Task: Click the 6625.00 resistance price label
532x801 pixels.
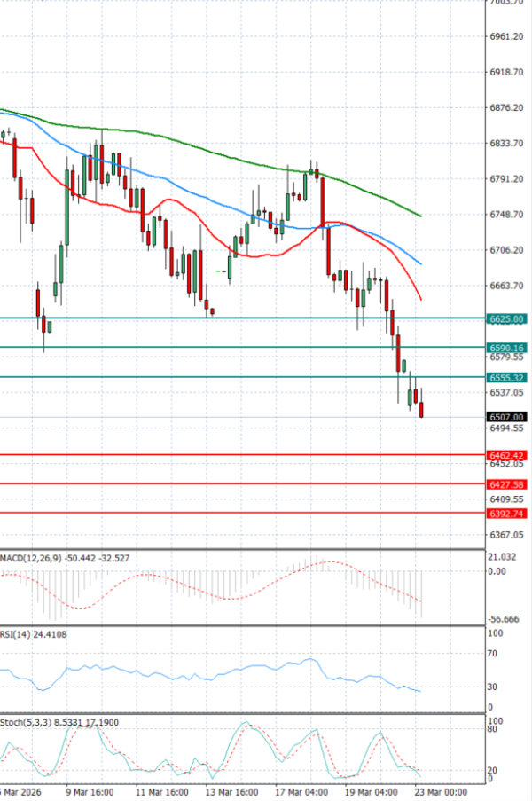Action: tap(507, 318)
